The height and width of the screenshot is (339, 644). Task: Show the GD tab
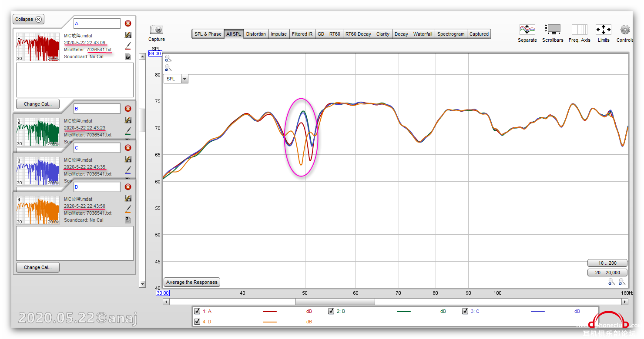tap(321, 34)
